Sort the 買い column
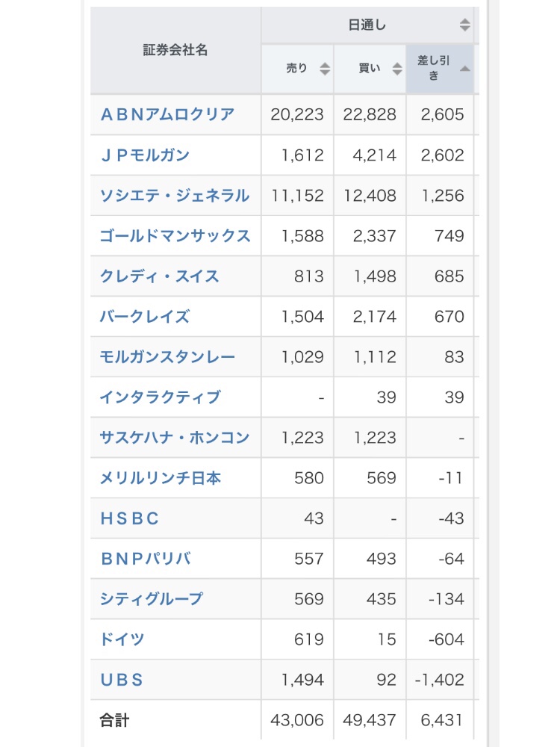The width and height of the screenshot is (560, 747). 397,69
